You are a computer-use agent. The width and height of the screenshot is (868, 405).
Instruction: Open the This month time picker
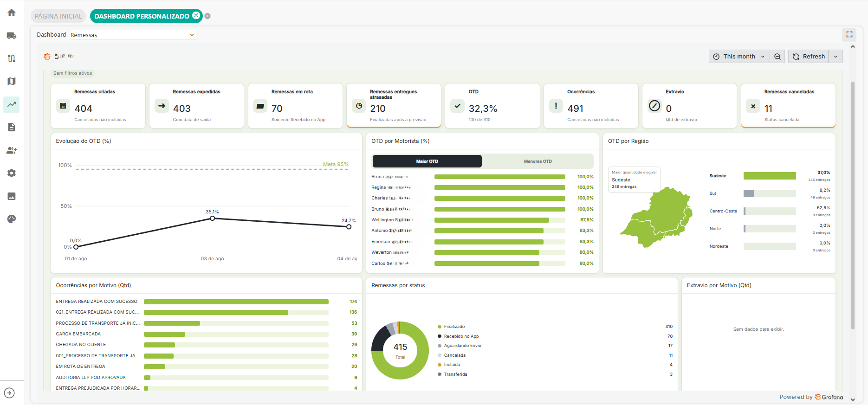pyautogui.click(x=739, y=57)
